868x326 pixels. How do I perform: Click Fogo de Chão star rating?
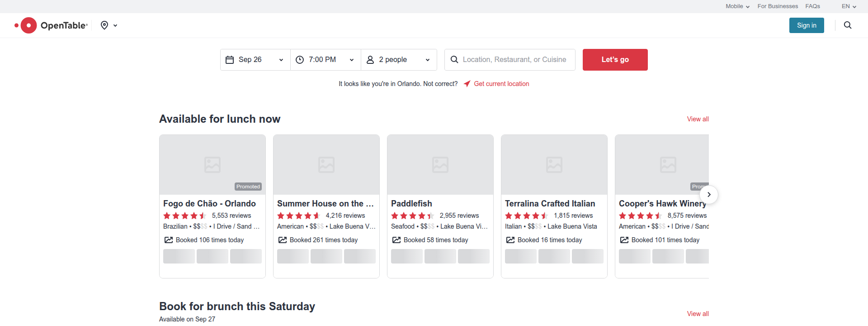[x=185, y=216]
